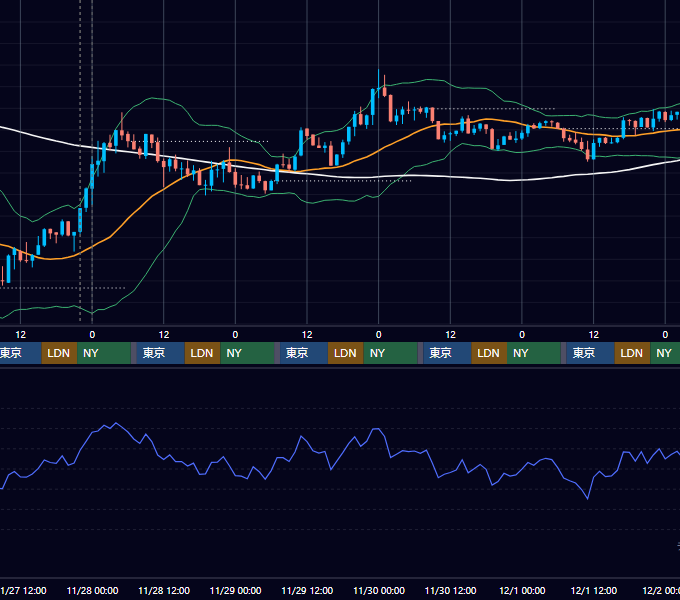Select the 12/1 12:00 date label
The height and width of the screenshot is (600, 680).
tap(594, 590)
